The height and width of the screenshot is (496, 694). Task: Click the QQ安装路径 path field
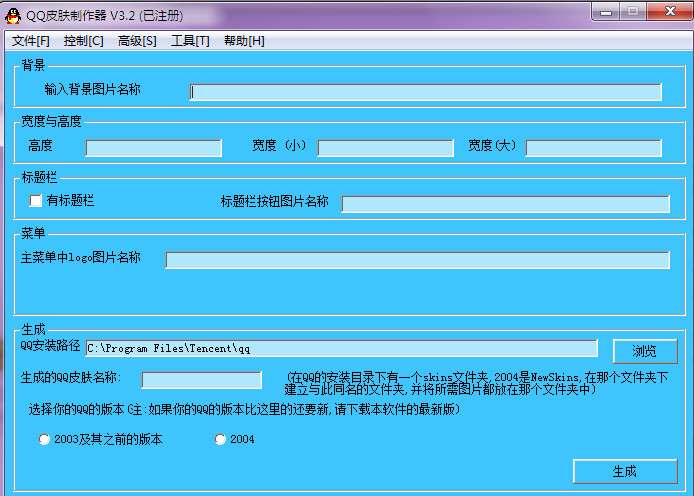point(341,348)
